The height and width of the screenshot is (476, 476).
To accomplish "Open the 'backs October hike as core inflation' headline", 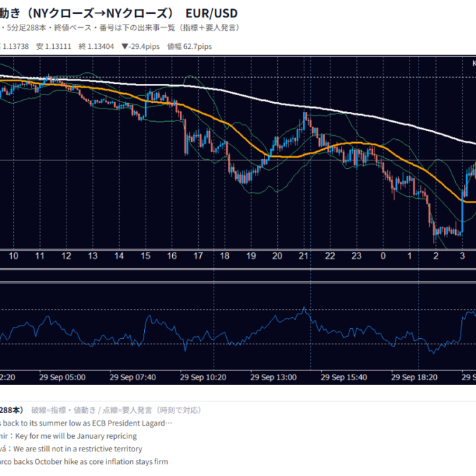I will point(84,462).
